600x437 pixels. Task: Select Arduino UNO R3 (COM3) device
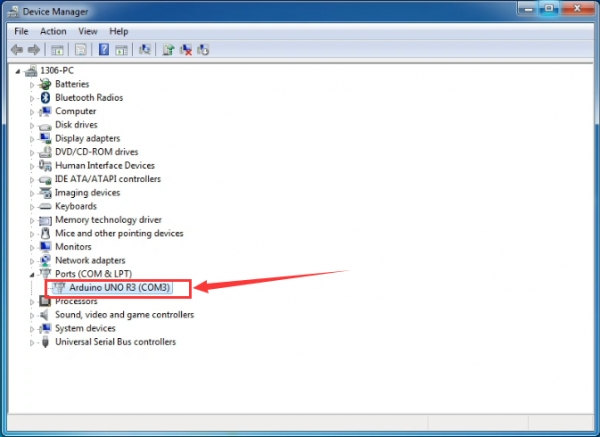click(119, 288)
